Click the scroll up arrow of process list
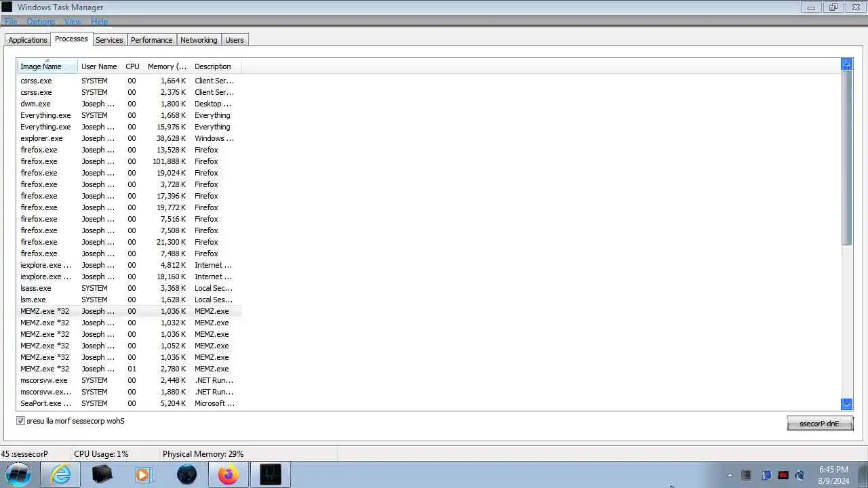The height and width of the screenshot is (488, 868). tap(846, 64)
